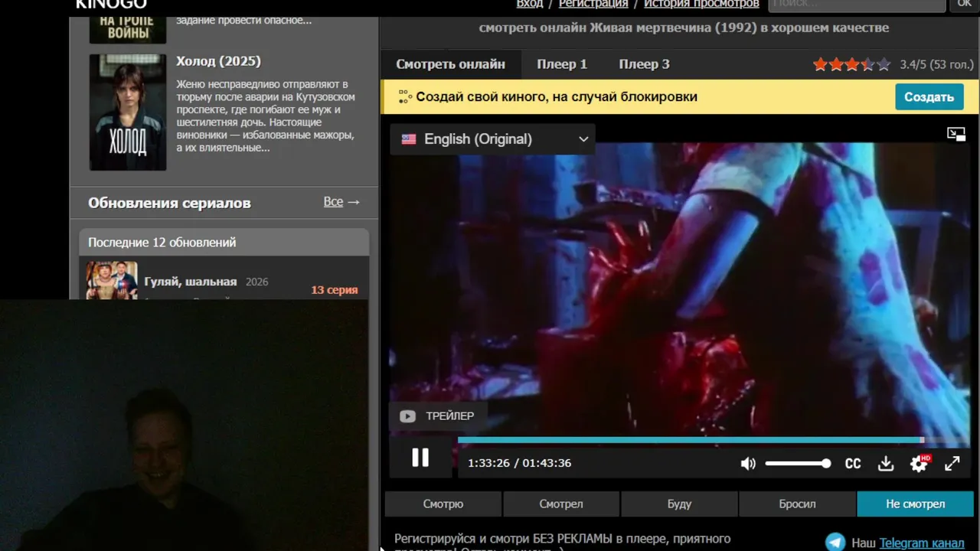Mark movie as Смотрел
Screen dimensions: 980x551
561,504
